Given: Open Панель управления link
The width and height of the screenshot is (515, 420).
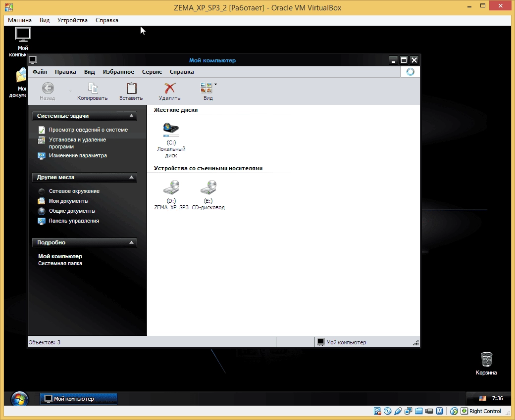Looking at the screenshot, I should point(74,221).
